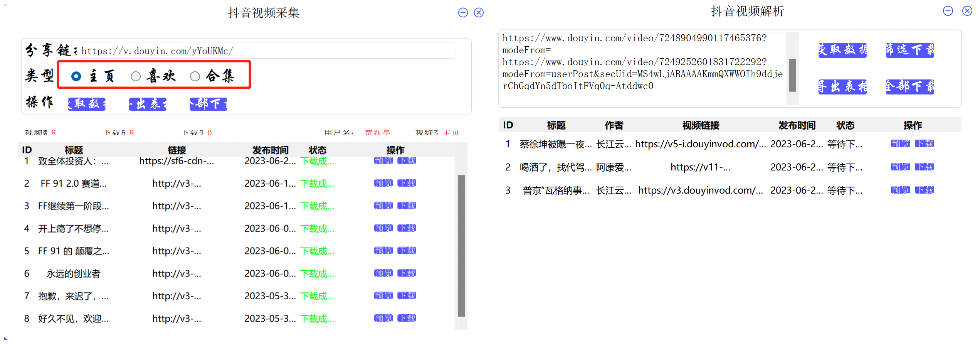Select the https://v3.douyinvod.com/... link cell
Image resolution: width=980 pixels, height=344 pixels.
[701, 190]
